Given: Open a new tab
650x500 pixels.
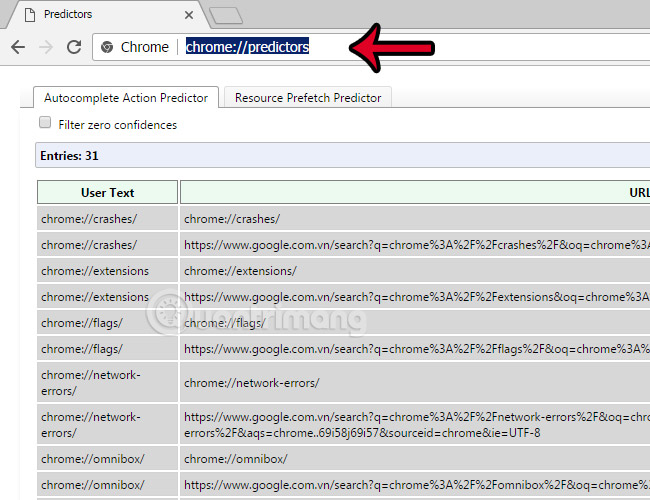Looking at the screenshot, I should [226, 16].
